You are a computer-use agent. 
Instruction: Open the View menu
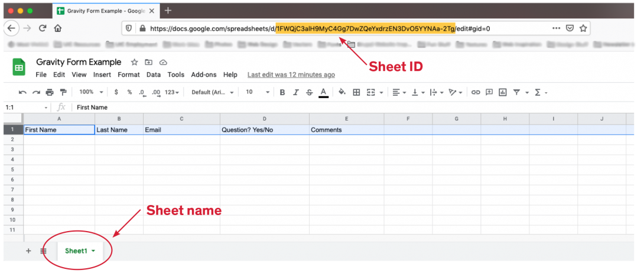(79, 74)
